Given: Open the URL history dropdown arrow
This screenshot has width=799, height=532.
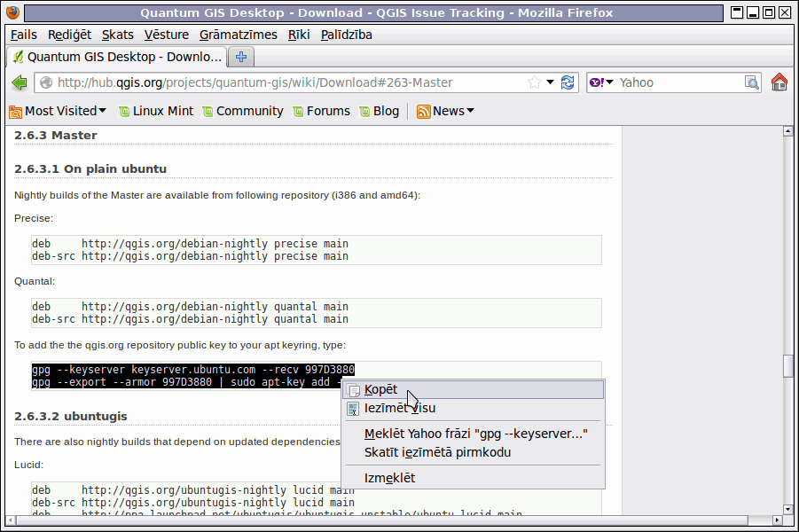Looking at the screenshot, I should [x=551, y=82].
